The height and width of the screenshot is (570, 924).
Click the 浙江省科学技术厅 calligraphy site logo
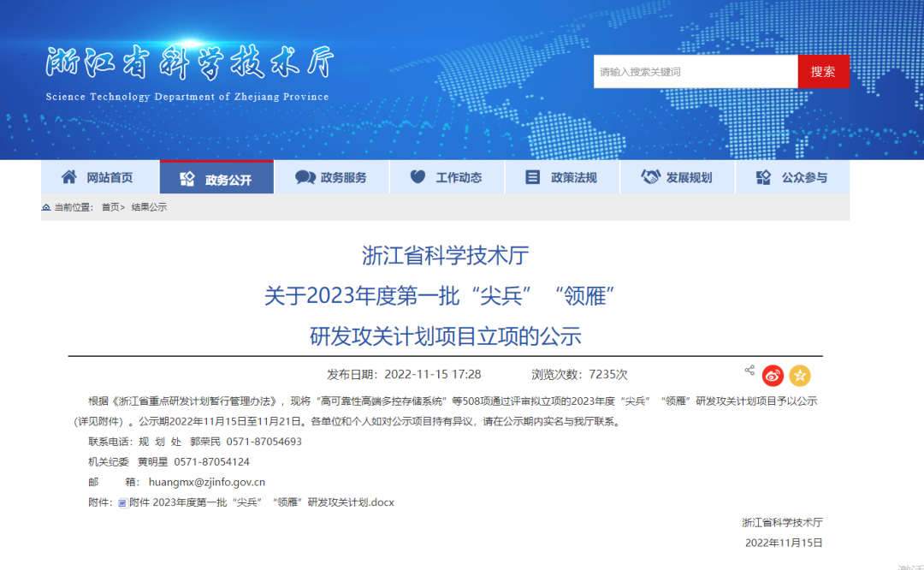tap(190, 62)
